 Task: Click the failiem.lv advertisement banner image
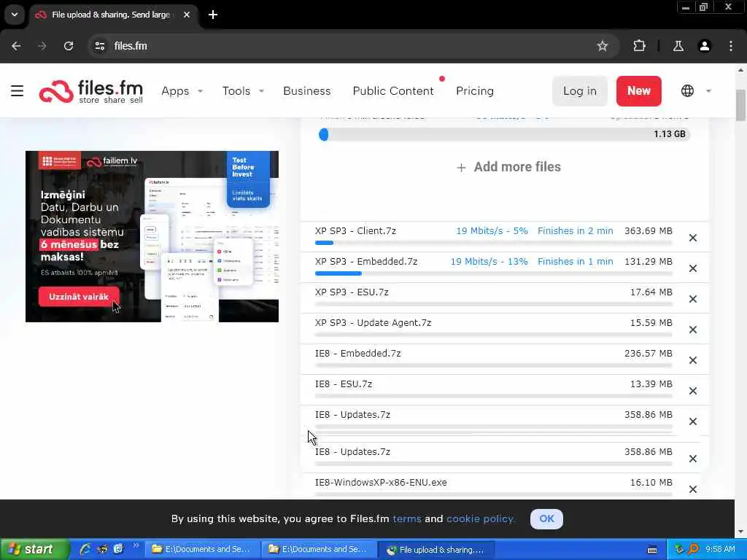point(152,236)
